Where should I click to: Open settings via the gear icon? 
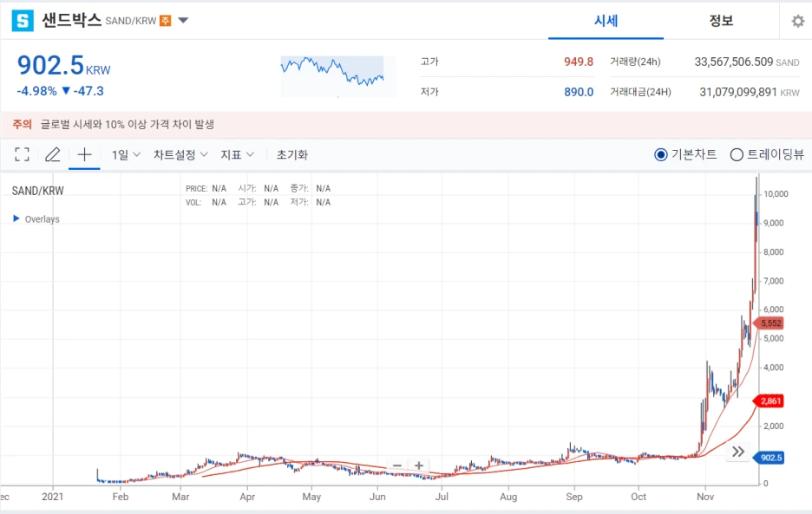coord(798,21)
